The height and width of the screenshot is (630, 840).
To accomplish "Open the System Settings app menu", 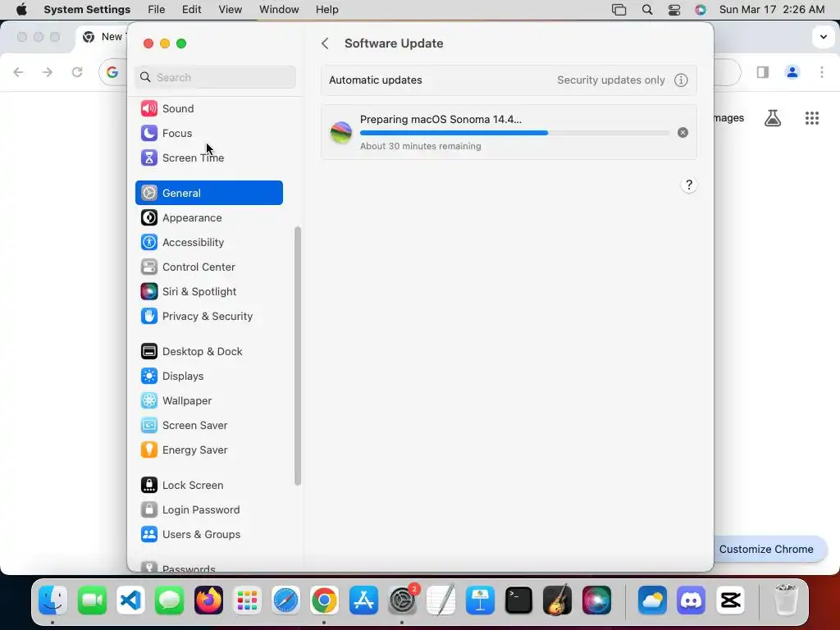I will [87, 10].
